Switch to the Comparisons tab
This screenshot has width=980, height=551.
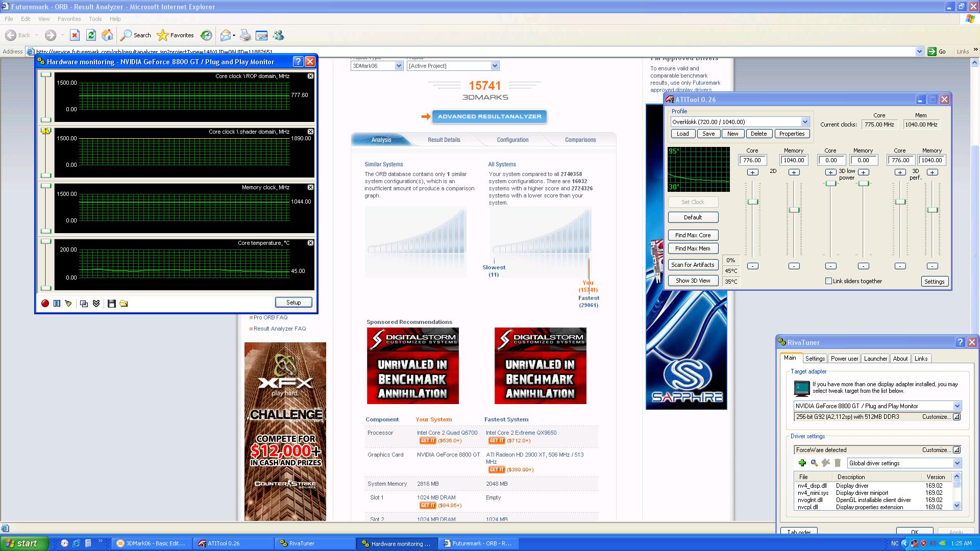(580, 140)
